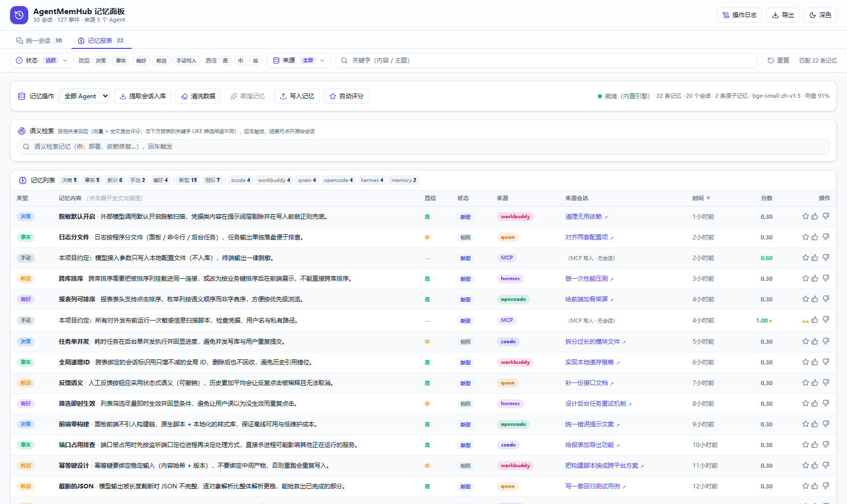
Task: Expand the 全局递增ID memory content
Action: pos(187,362)
